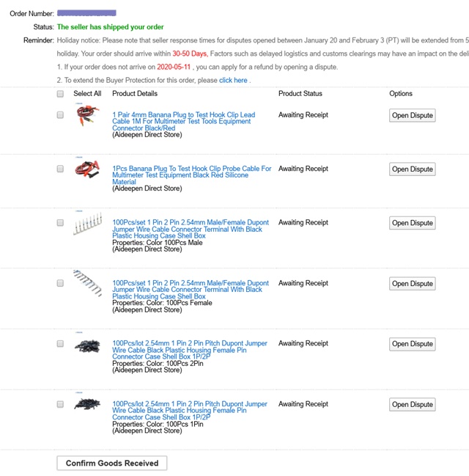The height and width of the screenshot is (476, 469).
Task: Open Dispute for the 100Pcs Female Dupont item
Action: [x=412, y=284]
